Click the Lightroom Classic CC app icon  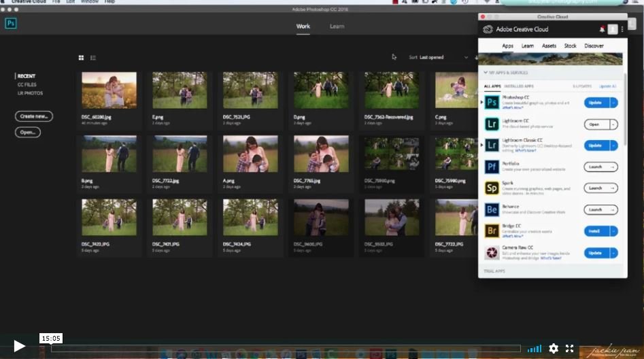coord(492,146)
